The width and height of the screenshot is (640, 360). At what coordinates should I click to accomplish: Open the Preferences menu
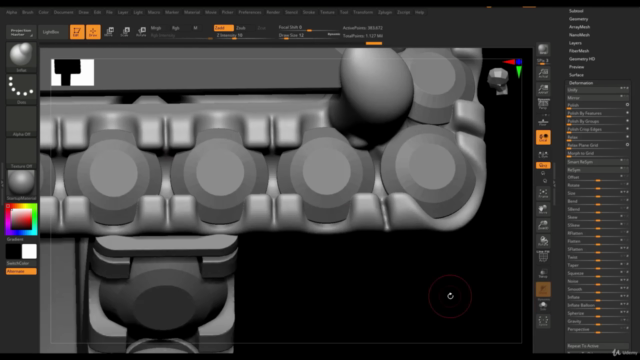[250, 12]
